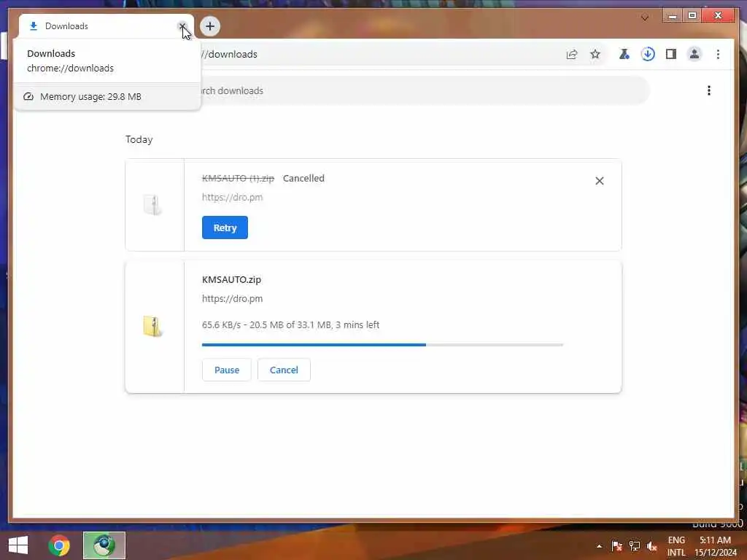Open the Action Center flag icon
This screenshot has width=747, height=560.
point(616,546)
